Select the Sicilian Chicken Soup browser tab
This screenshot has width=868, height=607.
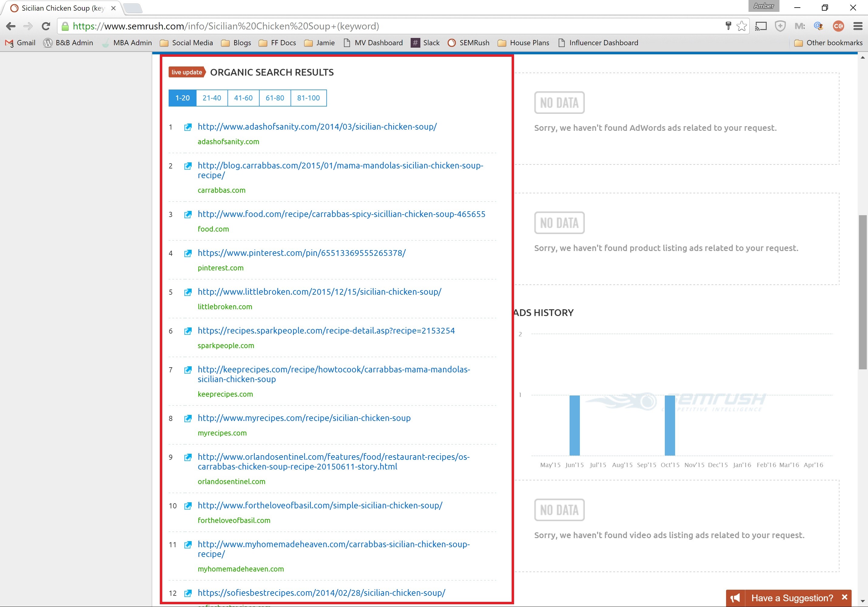pyautogui.click(x=62, y=8)
